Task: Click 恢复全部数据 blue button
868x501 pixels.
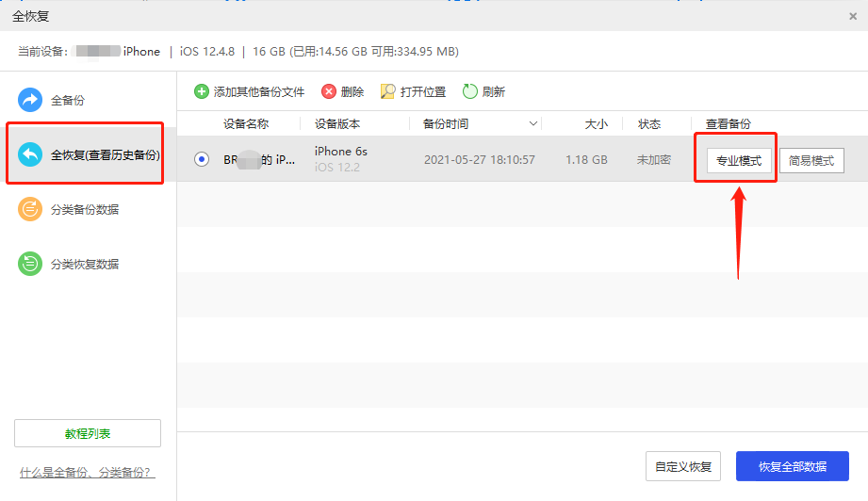Action: (793, 467)
